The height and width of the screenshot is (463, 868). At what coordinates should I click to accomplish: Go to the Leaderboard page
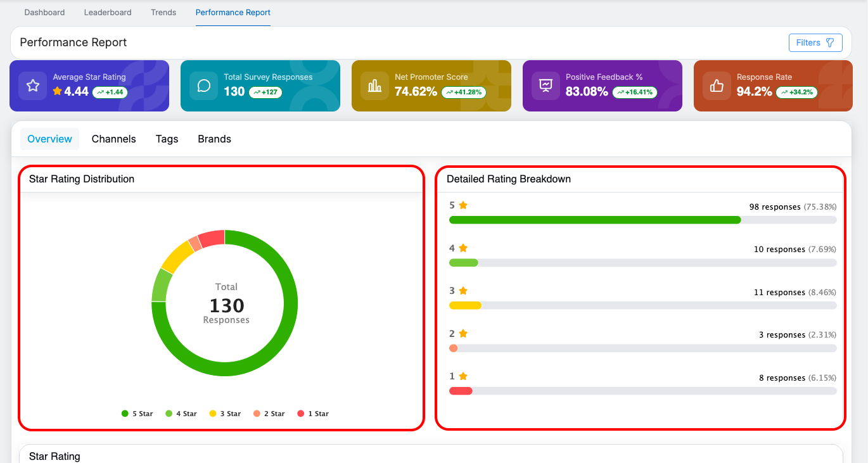[108, 13]
